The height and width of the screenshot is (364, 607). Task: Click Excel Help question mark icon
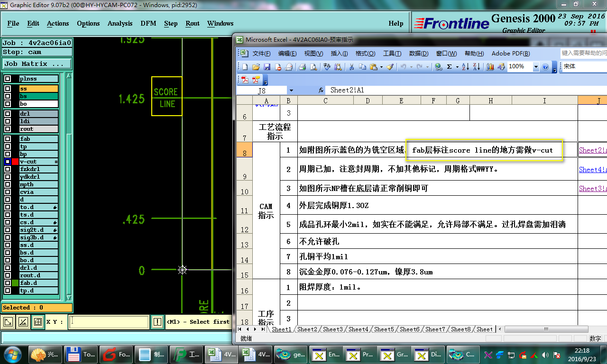click(x=545, y=67)
